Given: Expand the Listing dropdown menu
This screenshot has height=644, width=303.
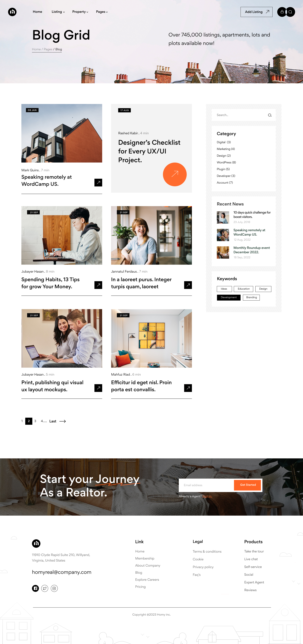Looking at the screenshot, I should tap(58, 12).
